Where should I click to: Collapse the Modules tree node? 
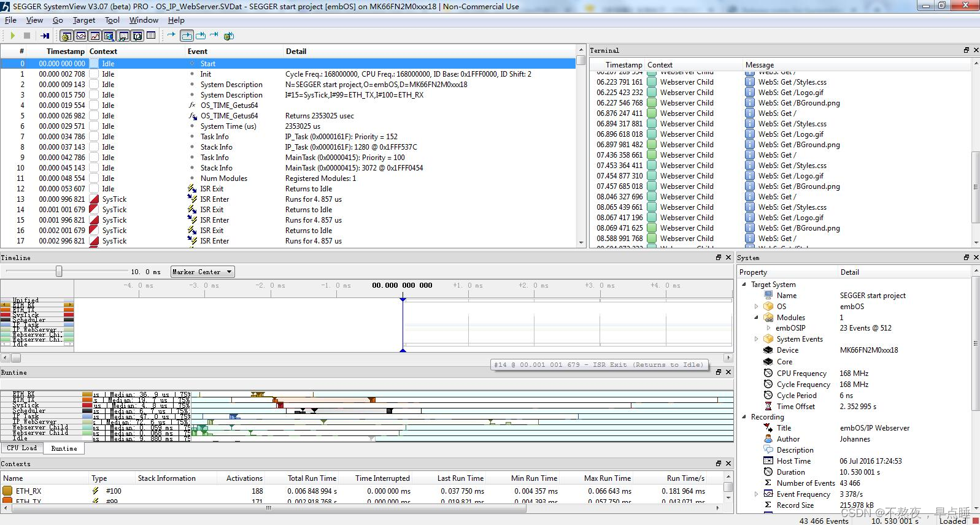[x=756, y=318]
